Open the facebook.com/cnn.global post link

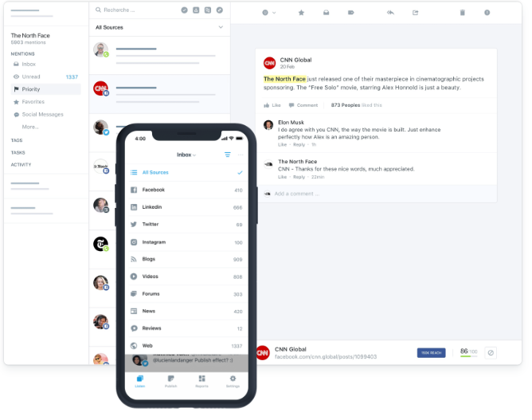326,357
